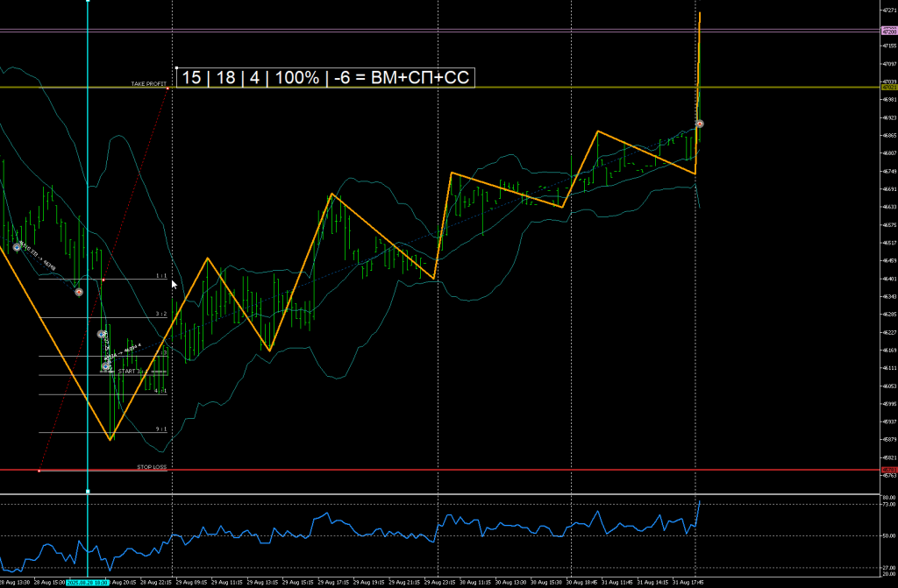Click the 4:1 ratio level label
The height and width of the screenshot is (588, 898).
tap(160, 391)
